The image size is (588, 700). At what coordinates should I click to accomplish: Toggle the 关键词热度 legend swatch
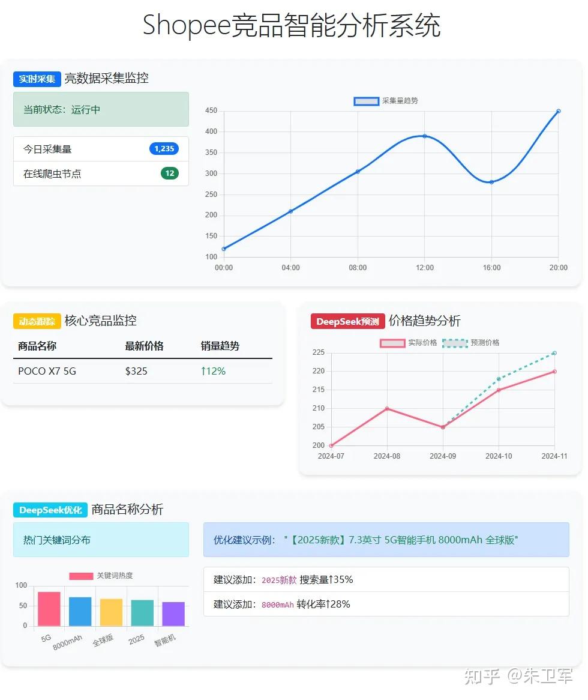pyautogui.click(x=81, y=576)
